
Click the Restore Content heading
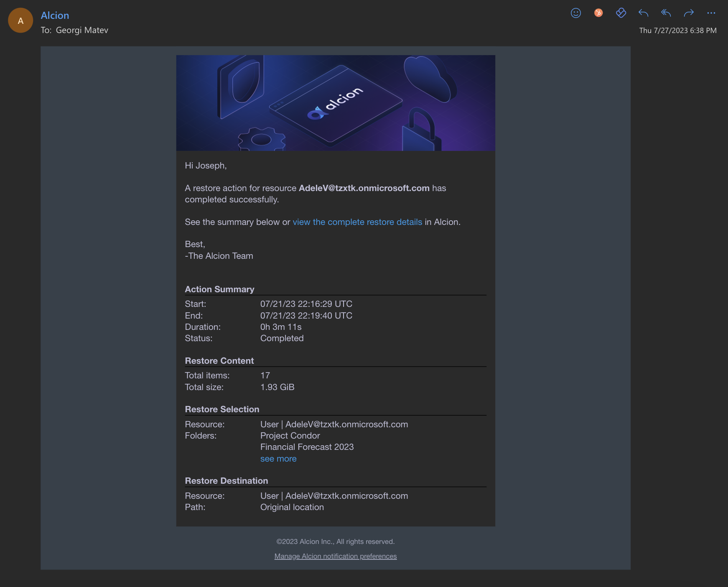(x=219, y=361)
